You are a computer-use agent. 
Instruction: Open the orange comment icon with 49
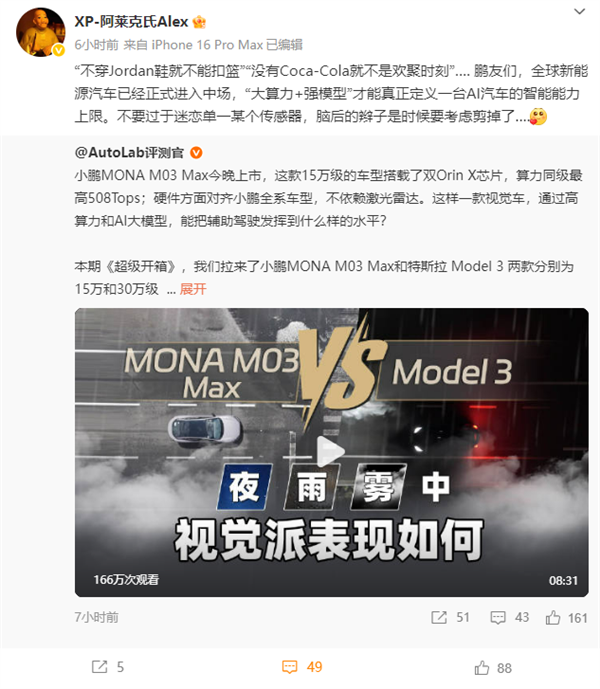(290, 667)
